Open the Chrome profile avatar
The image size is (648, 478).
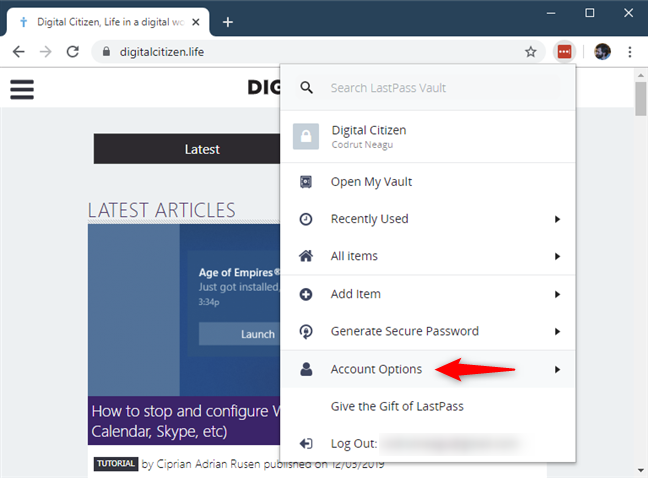(602, 52)
